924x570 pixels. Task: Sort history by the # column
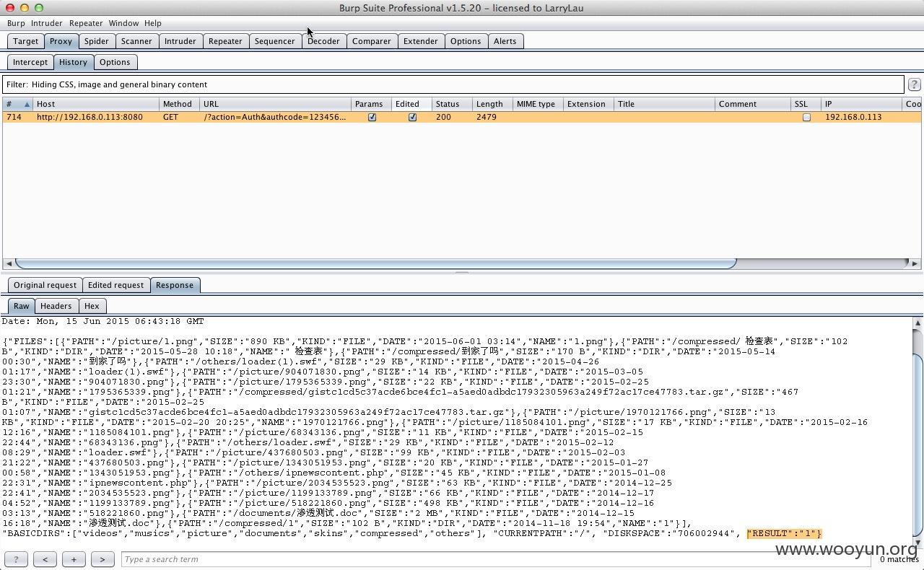click(x=17, y=104)
